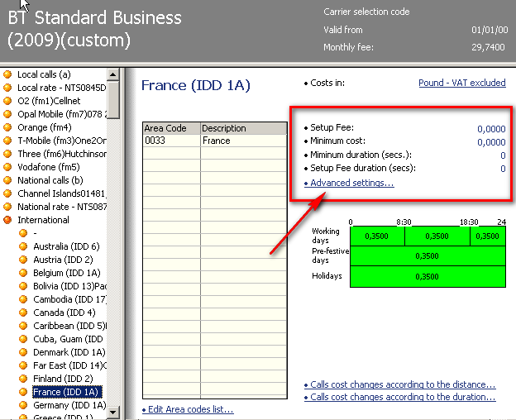Click Pound - VAT excluded currency link

click(461, 83)
